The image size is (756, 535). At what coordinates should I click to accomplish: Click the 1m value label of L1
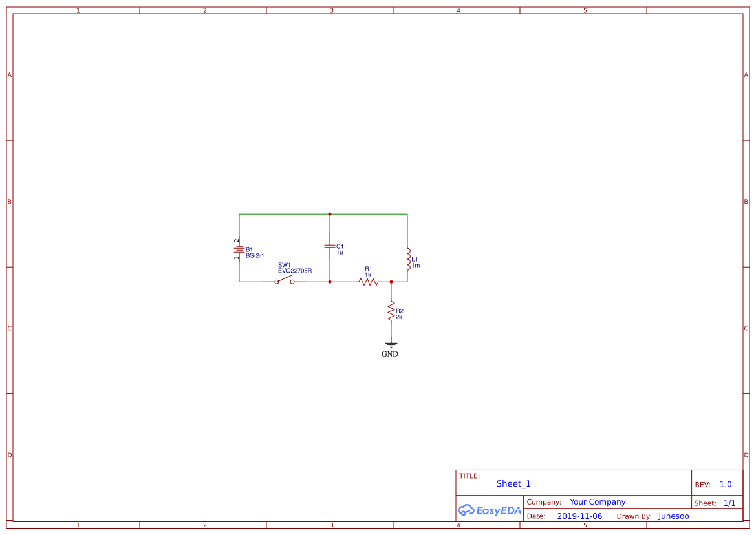click(416, 266)
